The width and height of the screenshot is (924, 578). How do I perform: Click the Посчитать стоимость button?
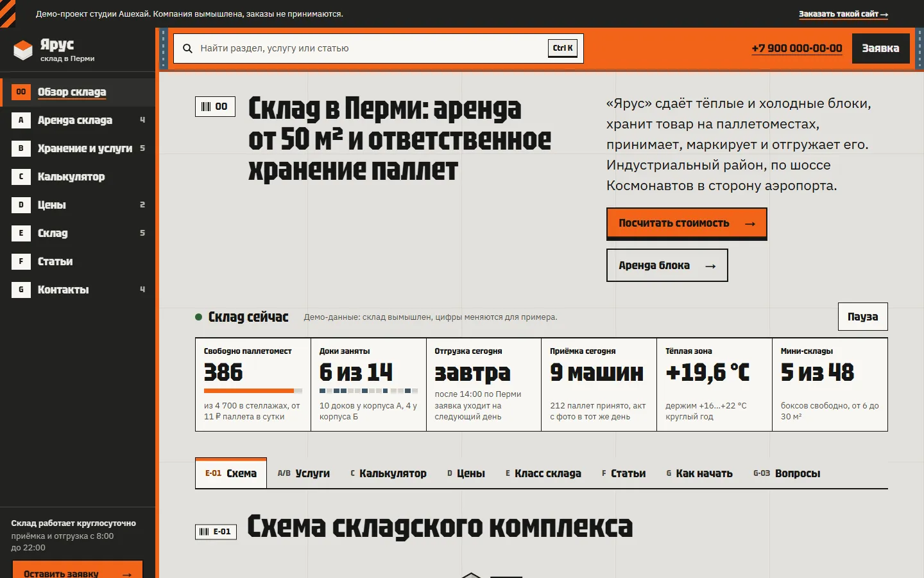(x=687, y=223)
